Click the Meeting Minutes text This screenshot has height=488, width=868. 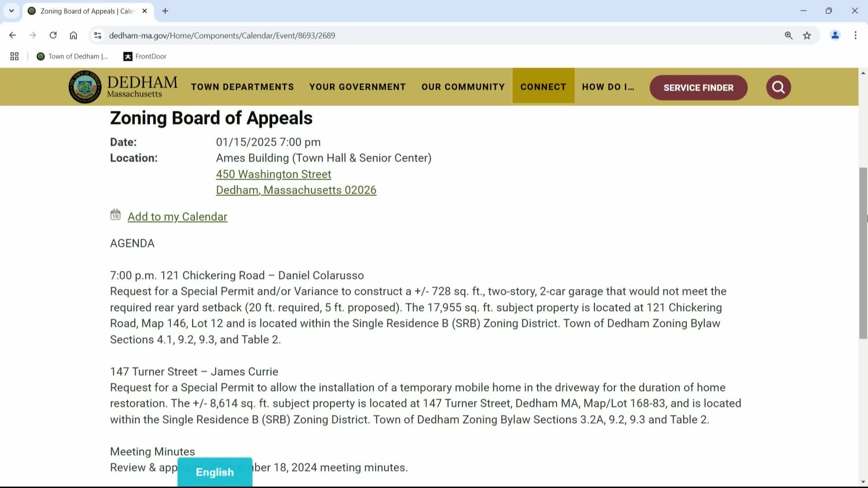153,451
